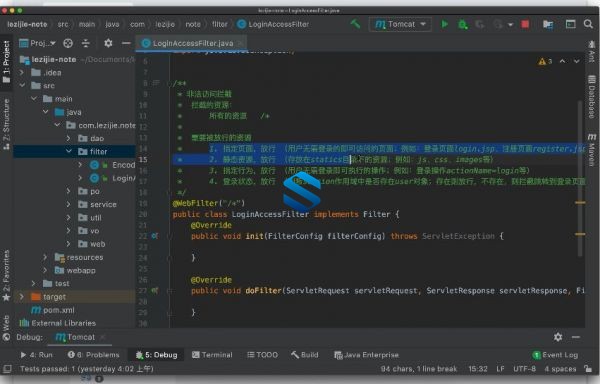
Task: Open Java Enterprise tool window tab
Action: (x=366, y=355)
